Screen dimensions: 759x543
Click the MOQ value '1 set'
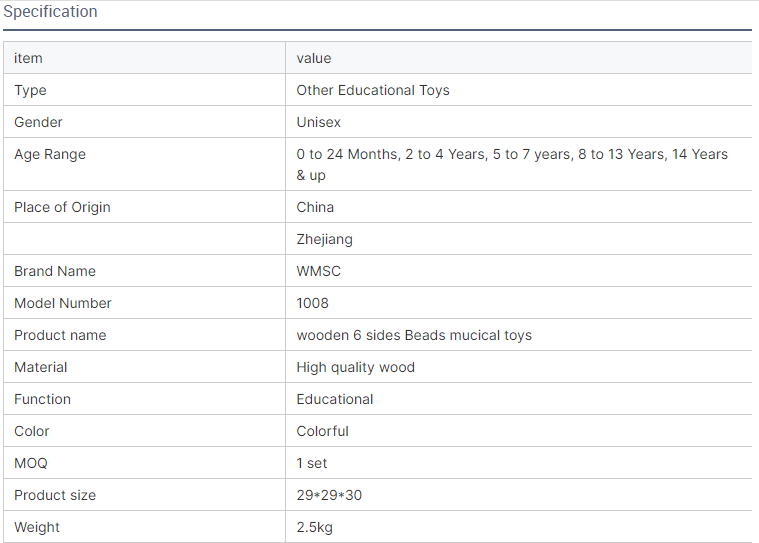312,463
